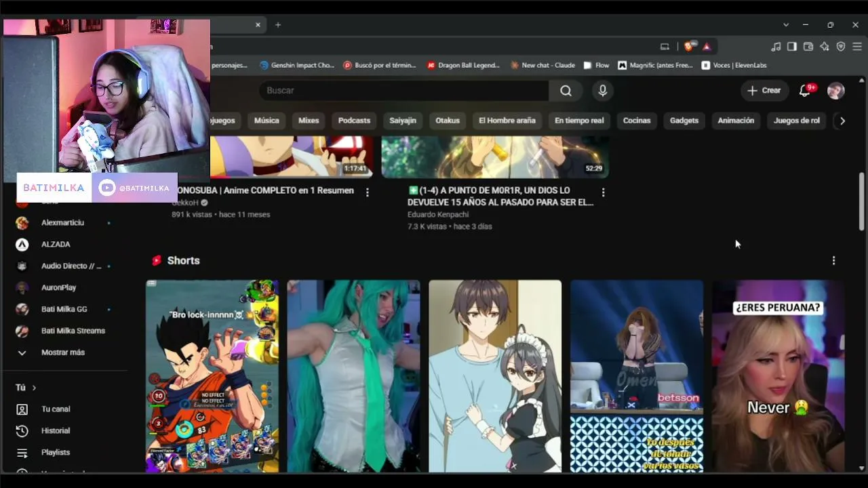868x488 pixels.
Task: Click the page vertical scrollbar thumb
Action: (862, 201)
